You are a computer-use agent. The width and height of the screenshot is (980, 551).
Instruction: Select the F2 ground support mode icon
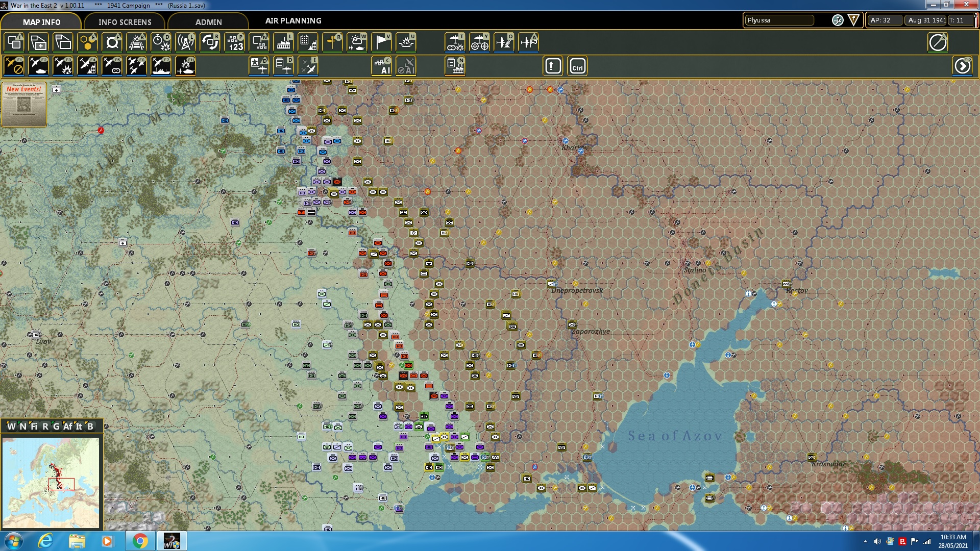tap(39, 66)
